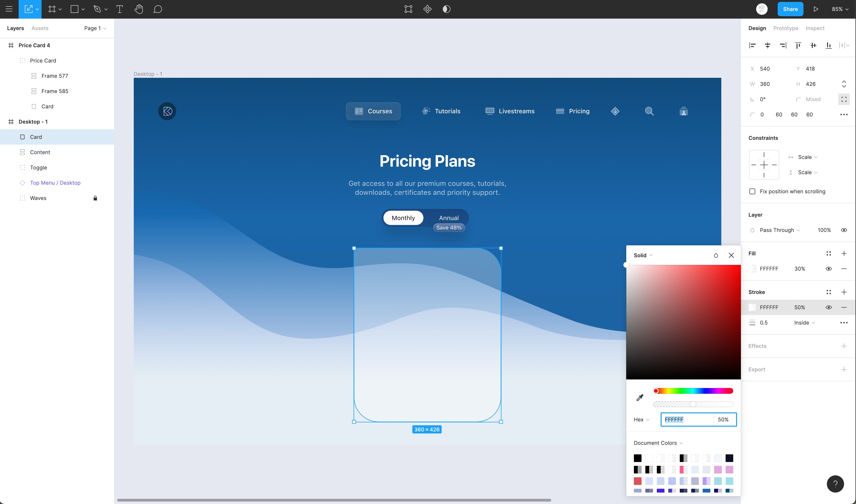Activate the Comment tool

pos(157,9)
